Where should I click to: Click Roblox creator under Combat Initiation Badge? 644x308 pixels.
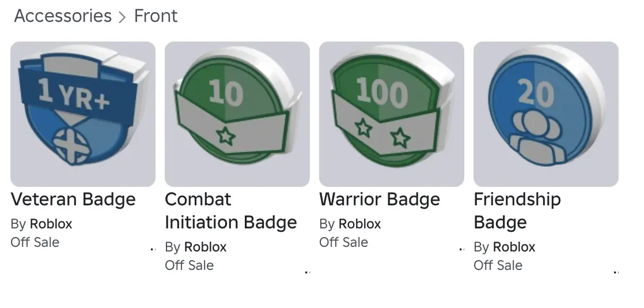205,247
